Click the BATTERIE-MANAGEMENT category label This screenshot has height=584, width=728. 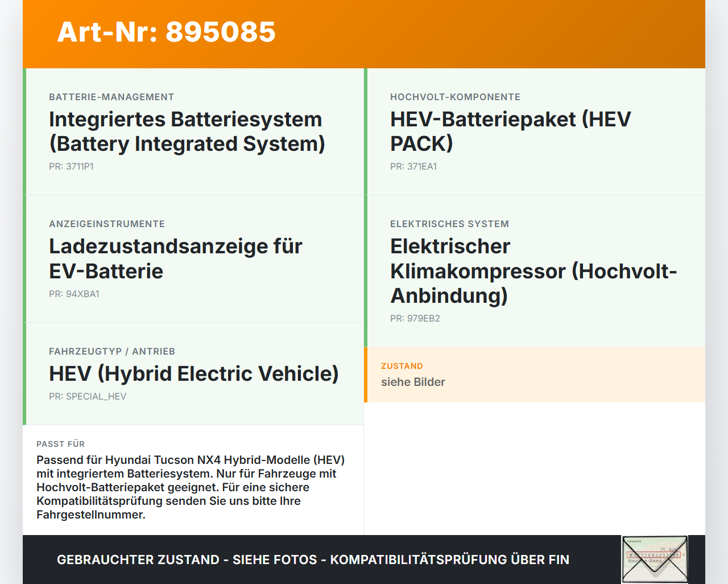coord(111,97)
